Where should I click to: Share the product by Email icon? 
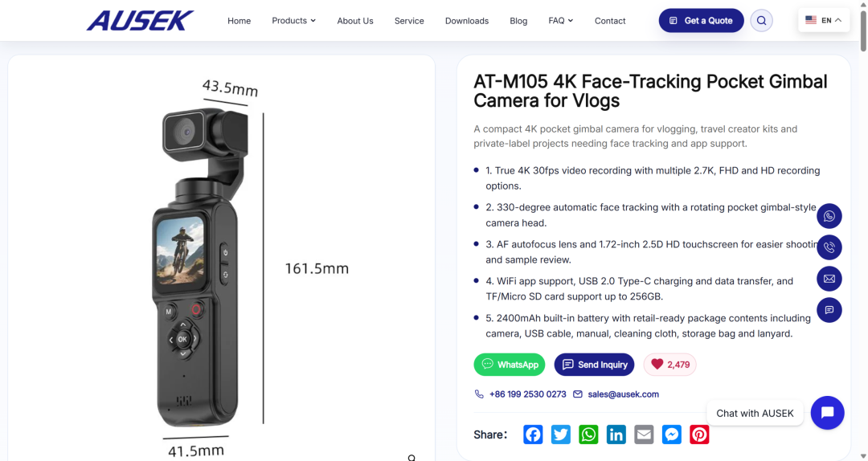[x=644, y=434]
